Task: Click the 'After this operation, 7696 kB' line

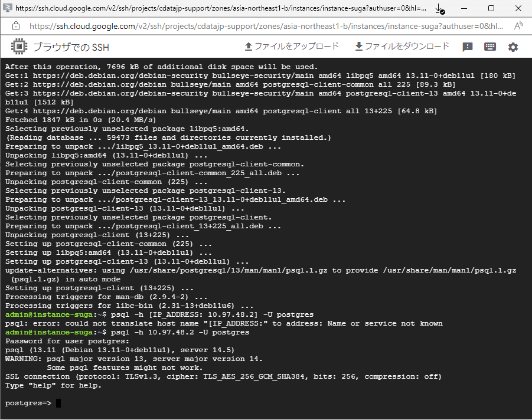Action: (162, 67)
